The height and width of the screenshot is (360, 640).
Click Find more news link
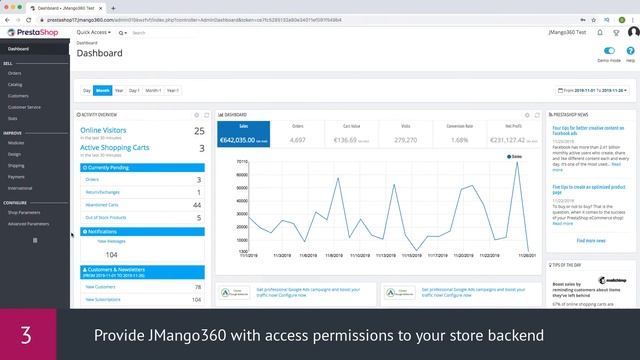[x=591, y=241]
